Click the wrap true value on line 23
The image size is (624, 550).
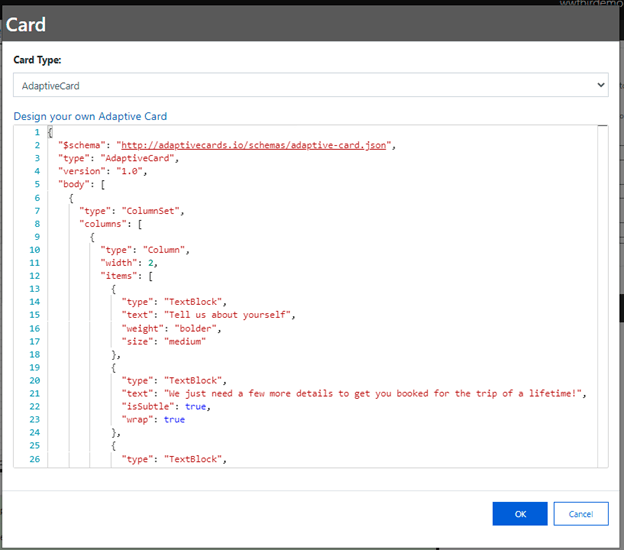pyautogui.click(x=174, y=419)
